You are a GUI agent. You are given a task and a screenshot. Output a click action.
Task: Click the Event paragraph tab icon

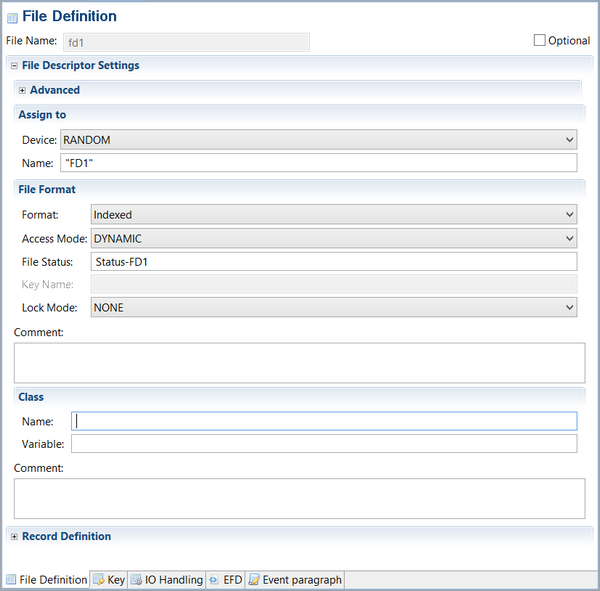tap(254, 579)
